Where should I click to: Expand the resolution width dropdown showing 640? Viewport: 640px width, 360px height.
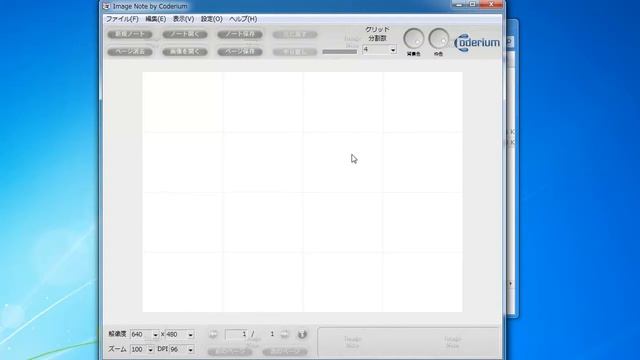tap(155, 335)
